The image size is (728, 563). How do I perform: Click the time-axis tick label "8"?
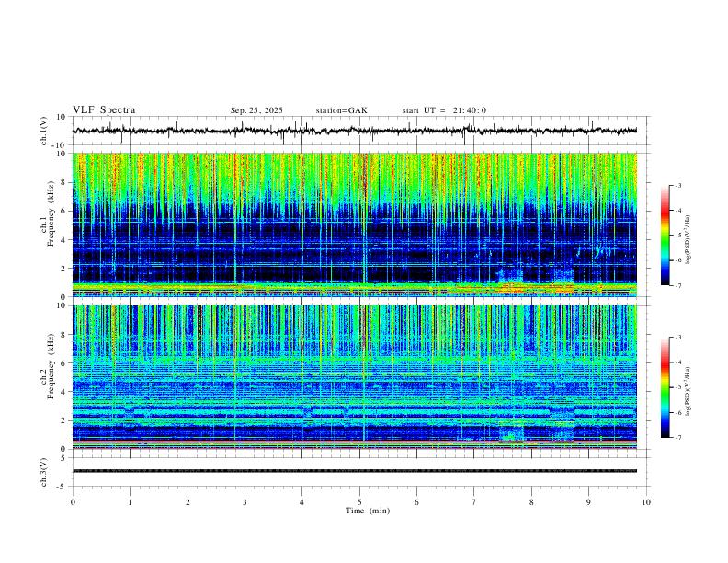click(531, 502)
